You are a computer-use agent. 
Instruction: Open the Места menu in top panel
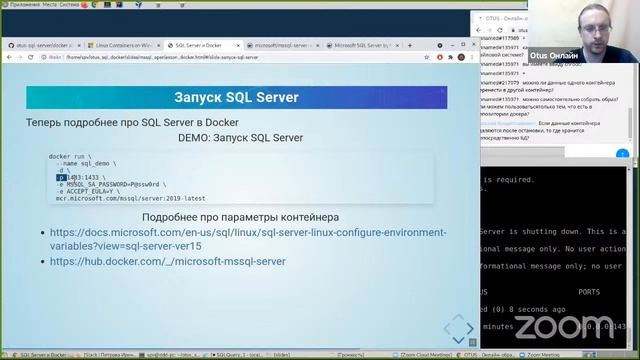49,4
